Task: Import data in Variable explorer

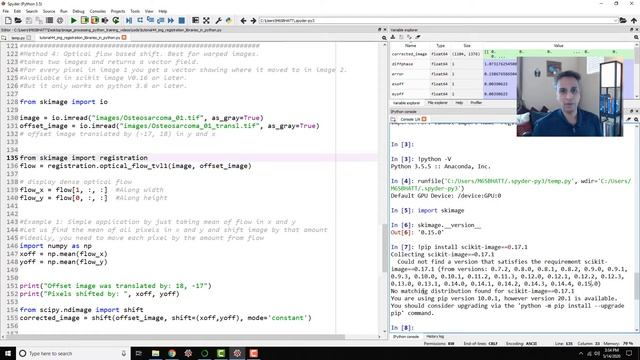Action: tap(393, 37)
